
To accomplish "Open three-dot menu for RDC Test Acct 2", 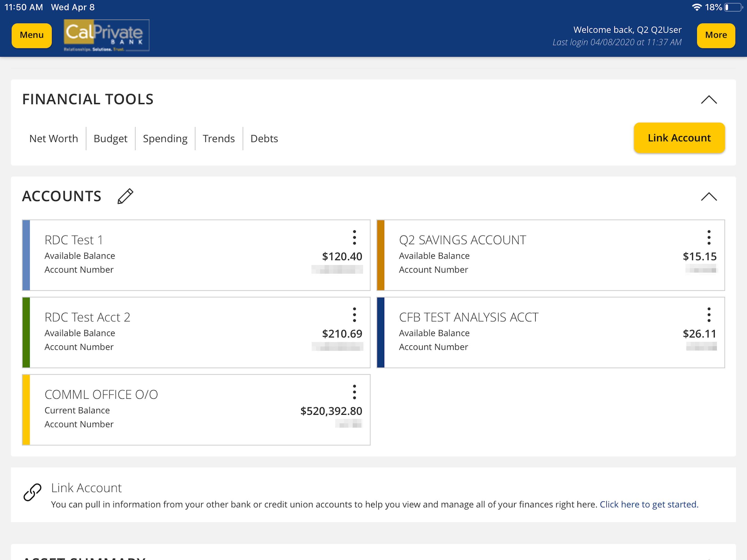I will coord(354,315).
